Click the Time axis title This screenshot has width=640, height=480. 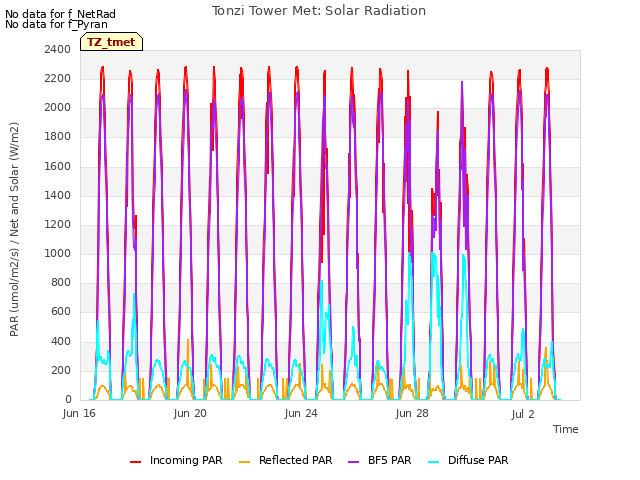click(566, 429)
